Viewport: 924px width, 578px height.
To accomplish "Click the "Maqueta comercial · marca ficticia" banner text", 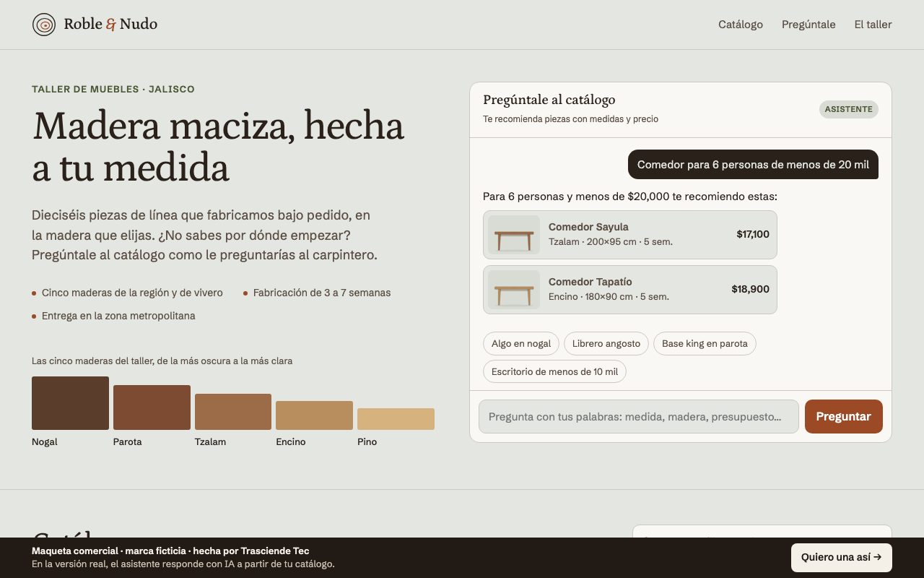I will tap(170, 551).
